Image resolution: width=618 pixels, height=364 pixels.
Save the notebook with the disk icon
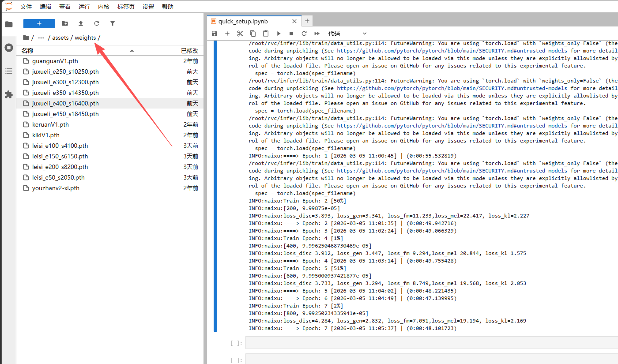(x=215, y=34)
